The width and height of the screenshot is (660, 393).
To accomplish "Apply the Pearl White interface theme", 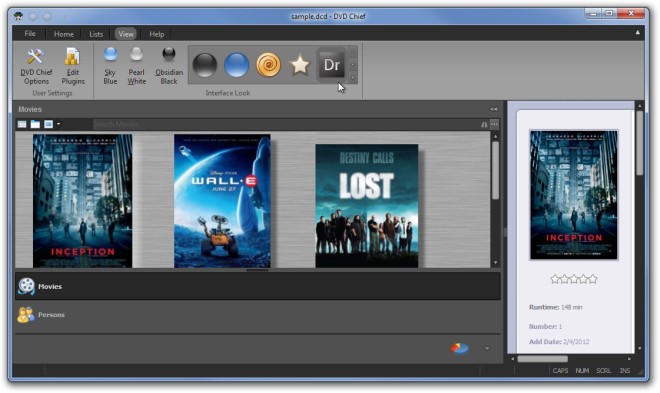I will pos(136,66).
